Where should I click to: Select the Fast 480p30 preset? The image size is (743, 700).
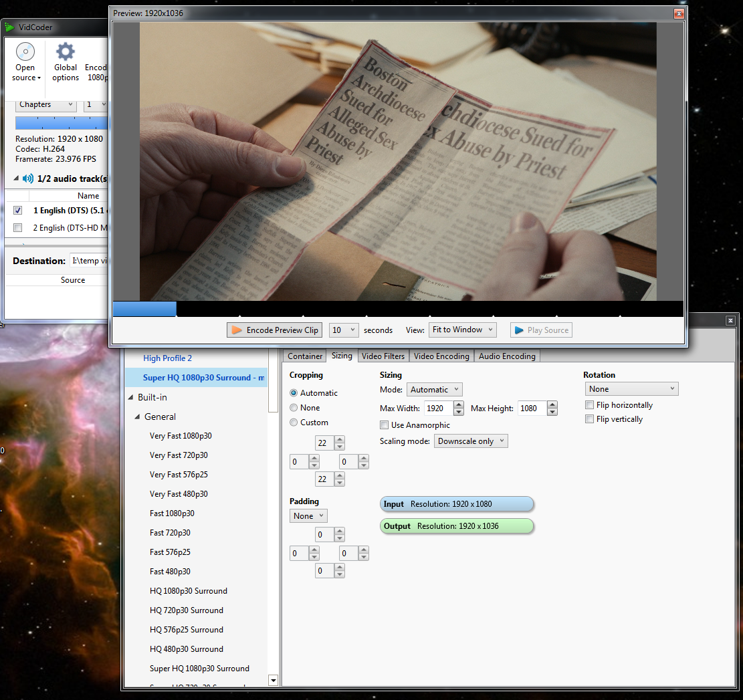[x=170, y=572]
